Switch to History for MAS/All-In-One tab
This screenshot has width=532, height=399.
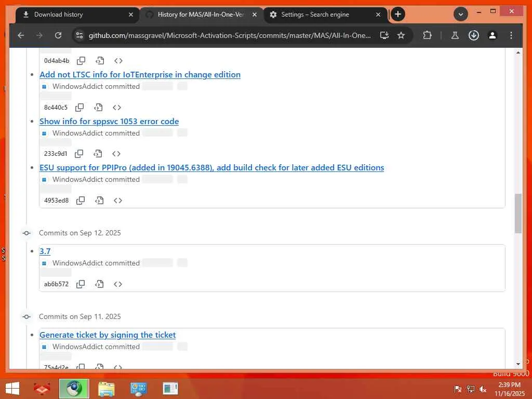201,15
